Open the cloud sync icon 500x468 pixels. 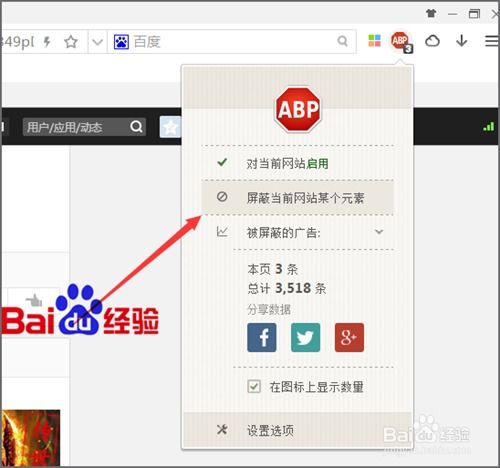[x=432, y=41]
